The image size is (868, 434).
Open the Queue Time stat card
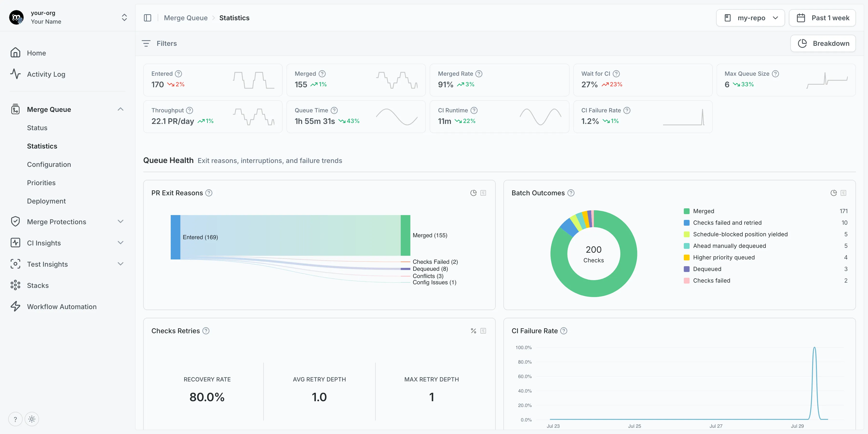356,117
